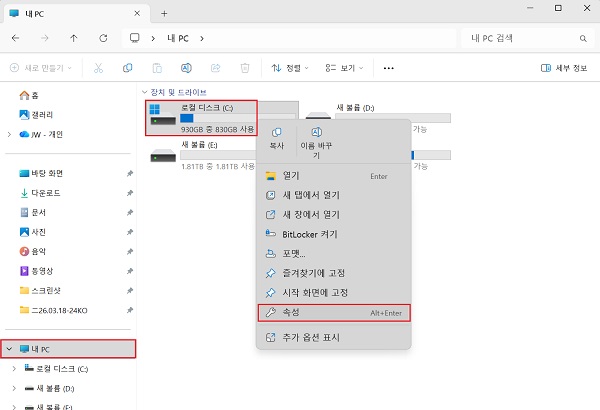Click 속성 in context menu
The image size is (600, 410).
[334, 313]
